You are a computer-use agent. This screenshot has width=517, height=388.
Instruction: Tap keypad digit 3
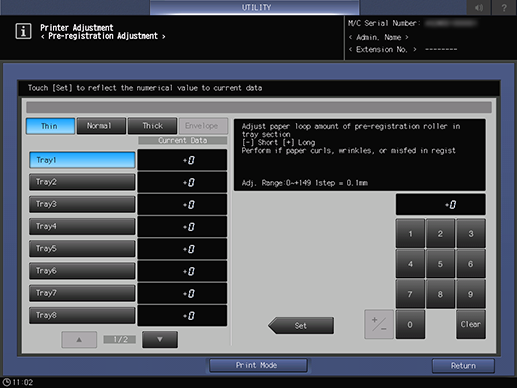click(471, 234)
